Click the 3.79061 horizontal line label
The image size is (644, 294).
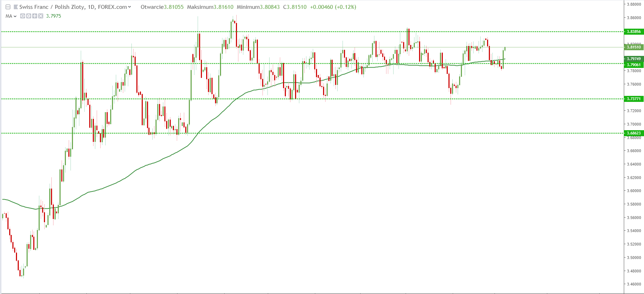tap(633, 65)
